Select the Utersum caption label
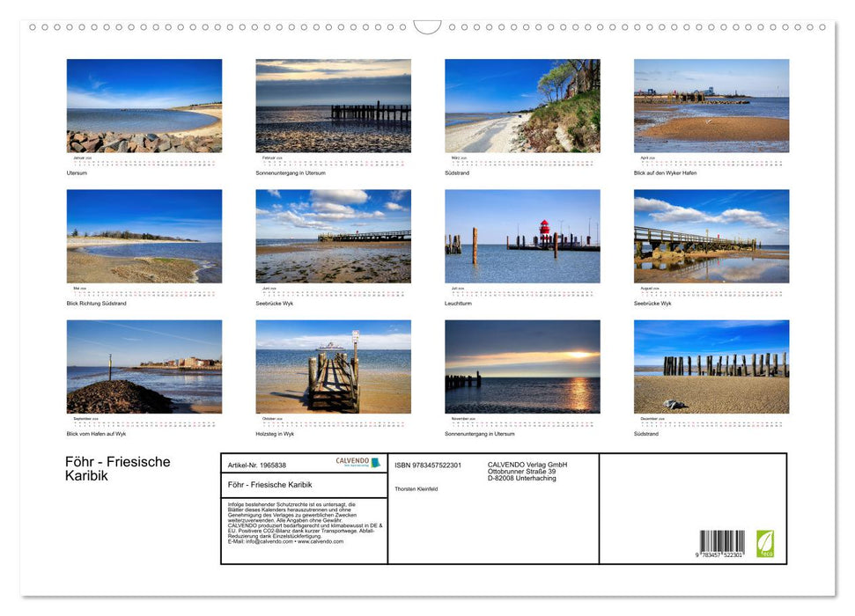Viewport: 855px width, 616px height. click(76, 172)
